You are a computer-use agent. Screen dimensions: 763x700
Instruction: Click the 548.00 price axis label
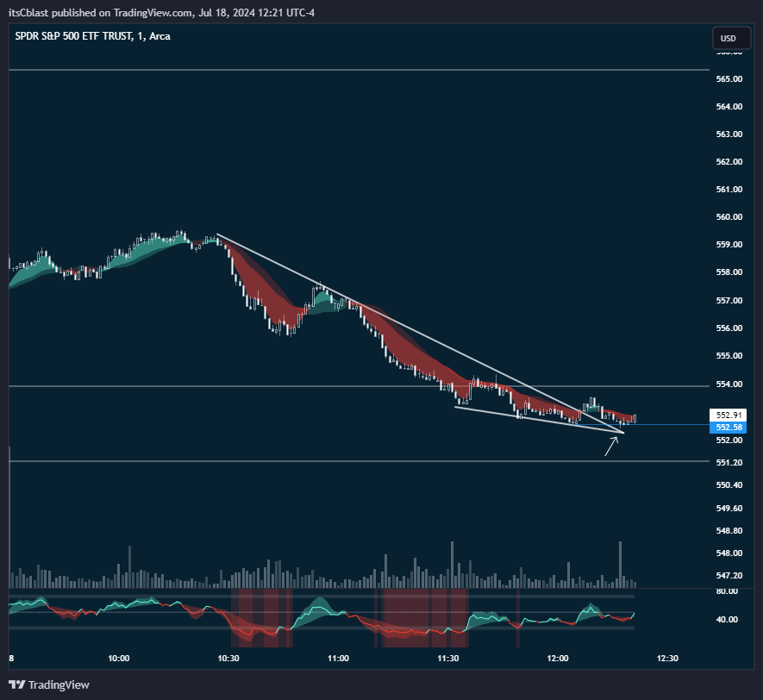click(729, 553)
